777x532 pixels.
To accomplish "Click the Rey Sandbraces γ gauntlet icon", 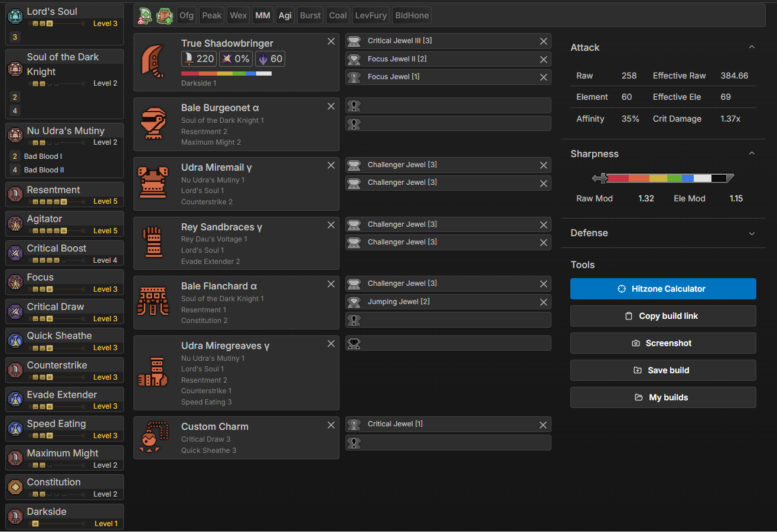I will [152, 241].
